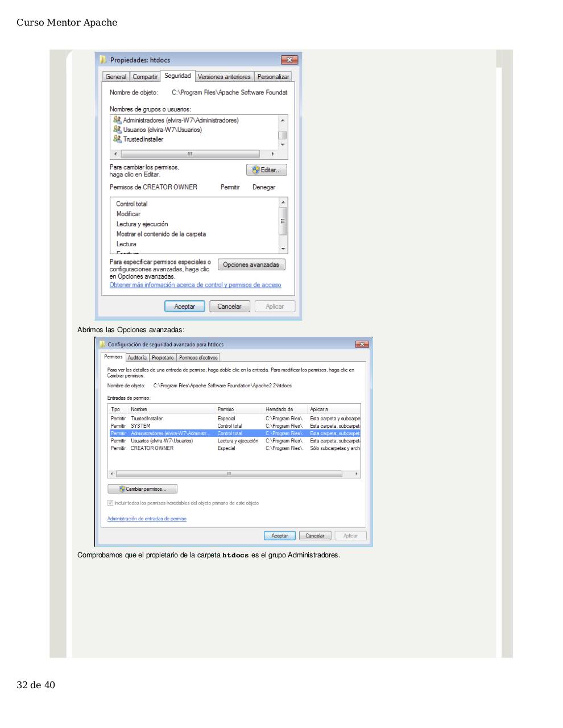Click Aceptar in the advanced security dialog

click(x=279, y=535)
